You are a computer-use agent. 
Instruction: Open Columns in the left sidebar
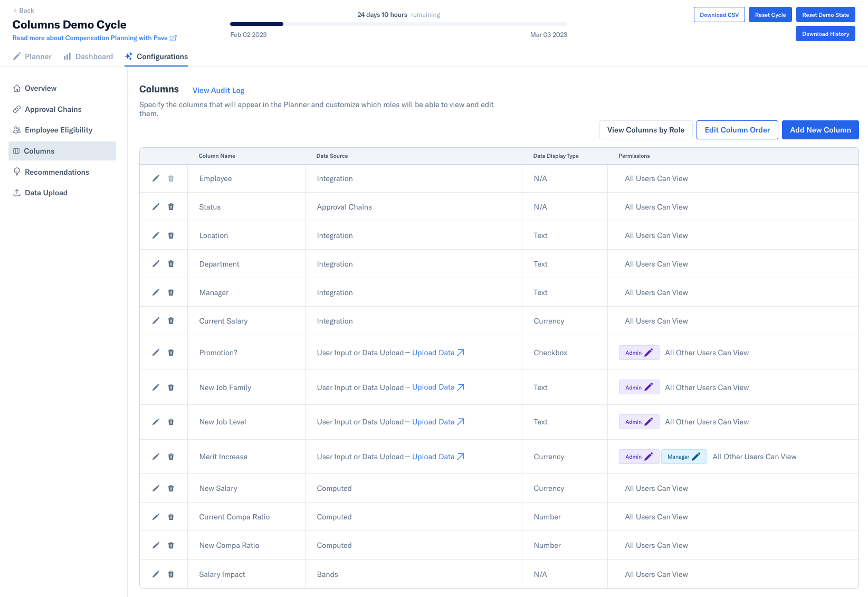39,151
